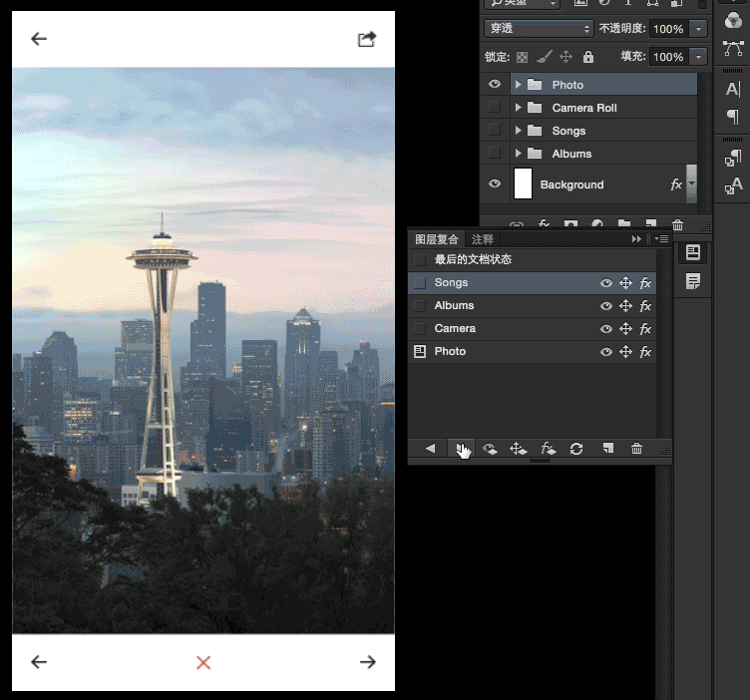Screen dimensions: 750x700
Task: Expand the Songs layer group
Action: point(518,131)
